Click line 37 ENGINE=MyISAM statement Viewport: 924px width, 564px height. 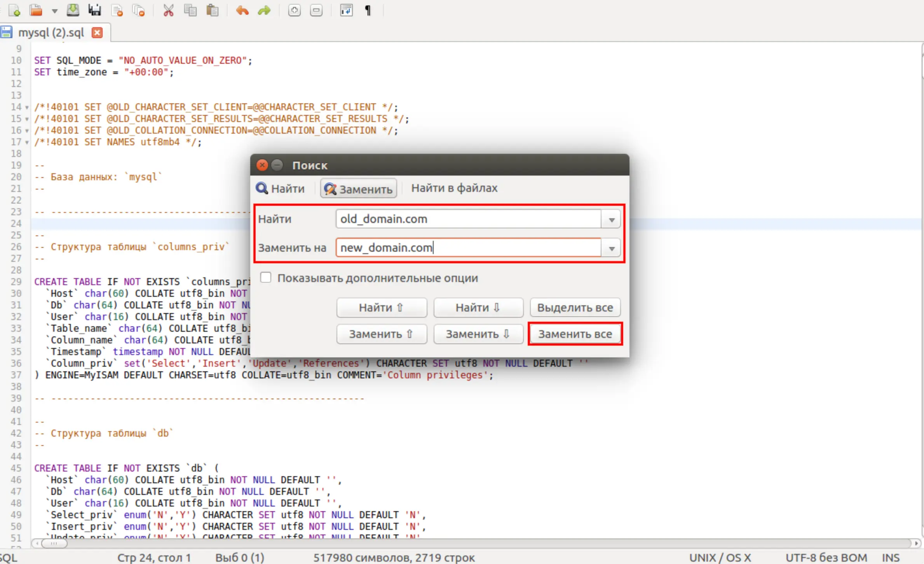point(264,375)
